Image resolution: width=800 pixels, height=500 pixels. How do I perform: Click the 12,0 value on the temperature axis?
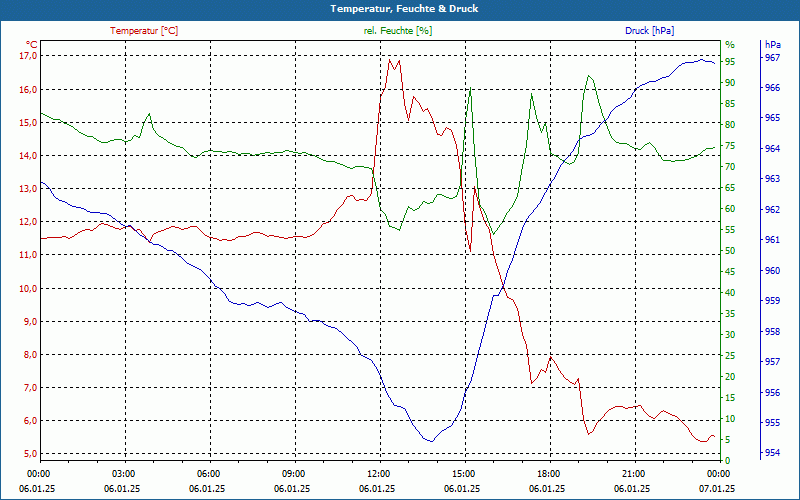tap(29, 222)
